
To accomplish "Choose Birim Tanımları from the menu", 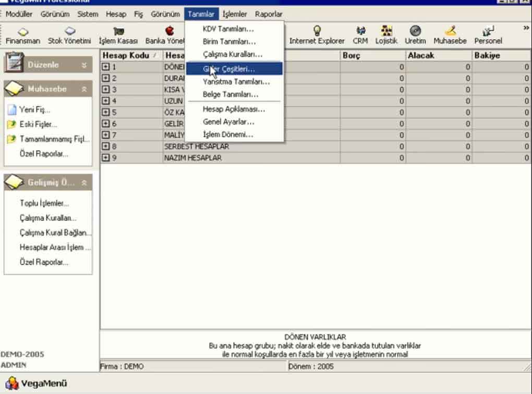I will click(235, 42).
